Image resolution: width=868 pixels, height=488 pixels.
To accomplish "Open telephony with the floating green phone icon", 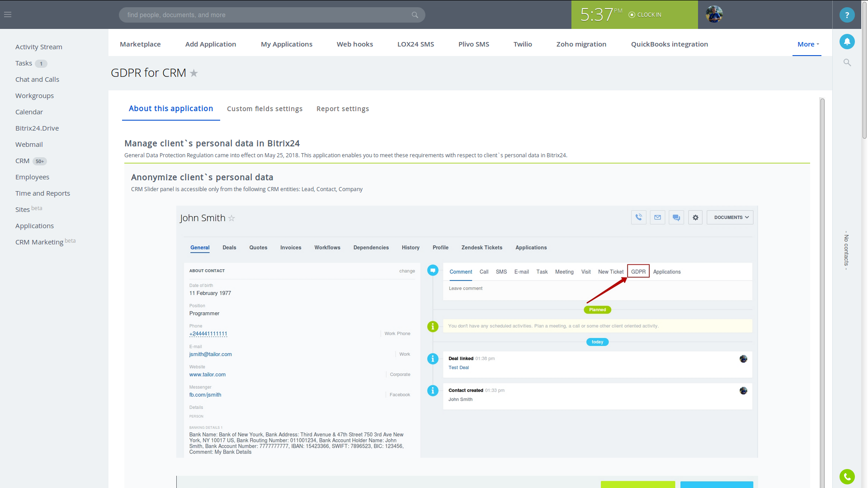I will [x=846, y=477].
